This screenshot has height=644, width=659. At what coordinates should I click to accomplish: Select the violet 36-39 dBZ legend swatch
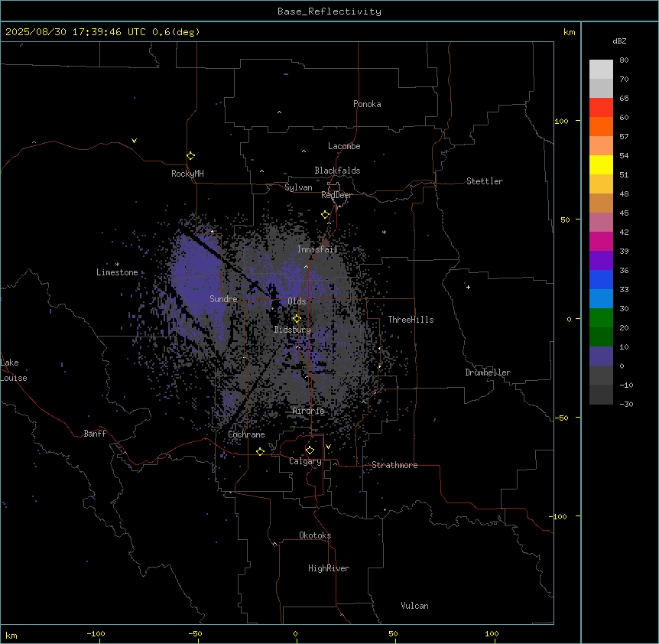601,261
